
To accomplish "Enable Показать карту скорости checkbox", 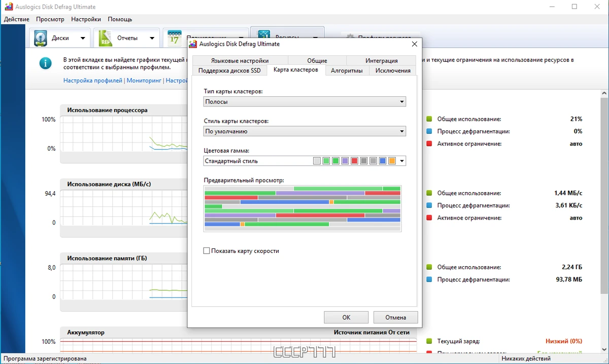I will click(207, 251).
